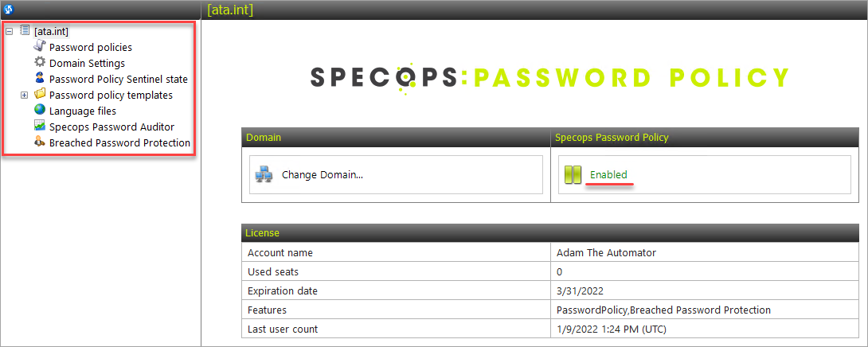Viewport: 868px width, 347px height.
Task: Click the app logo in the title bar
Action: click(x=8, y=10)
